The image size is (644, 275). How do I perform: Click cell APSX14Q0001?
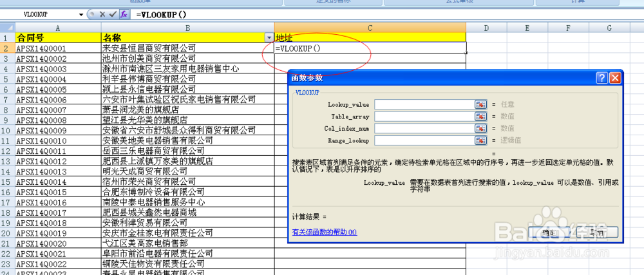[58, 48]
